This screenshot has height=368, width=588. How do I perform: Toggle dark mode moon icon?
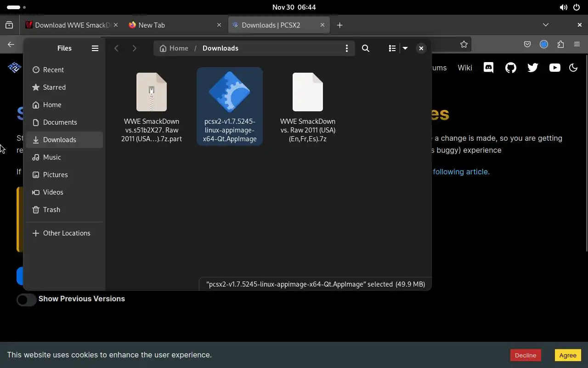click(573, 68)
